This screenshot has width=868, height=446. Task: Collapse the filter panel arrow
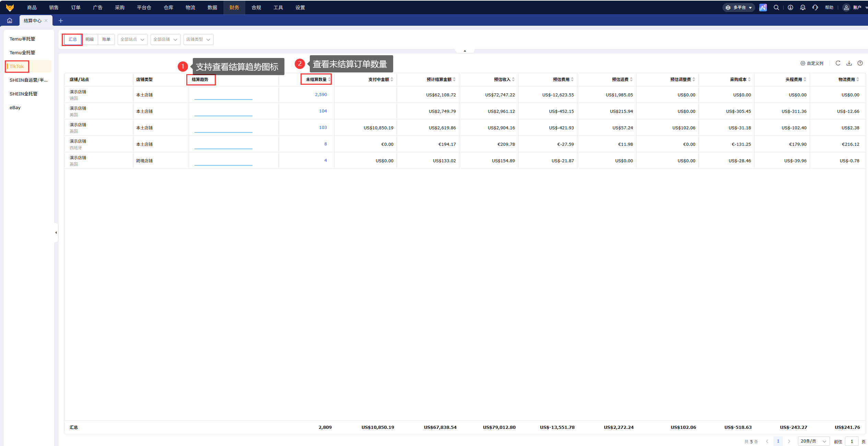pyautogui.click(x=465, y=51)
